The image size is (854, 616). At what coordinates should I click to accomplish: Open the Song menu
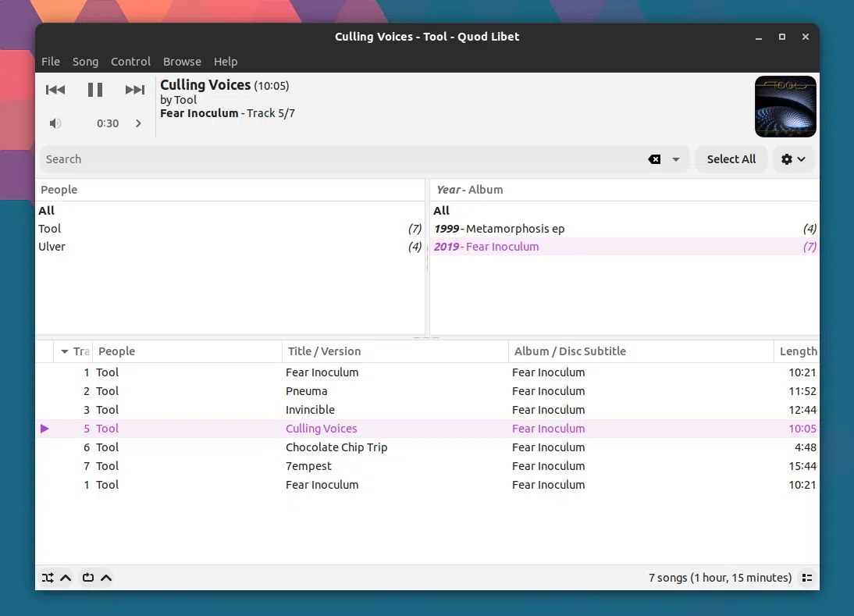pos(86,62)
